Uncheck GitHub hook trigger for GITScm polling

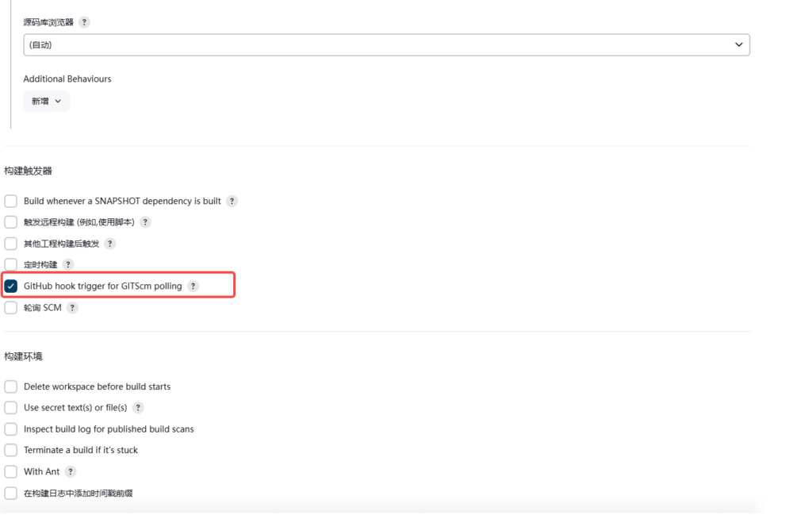(11, 286)
